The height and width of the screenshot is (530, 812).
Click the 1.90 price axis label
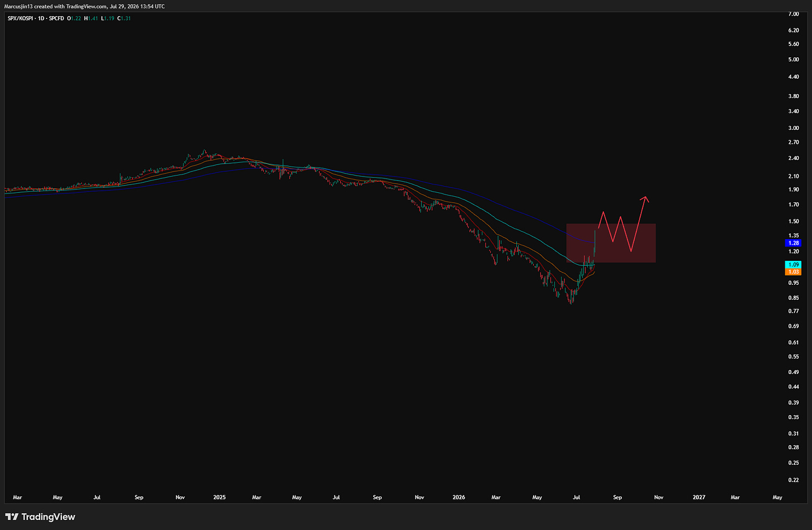[793, 189]
